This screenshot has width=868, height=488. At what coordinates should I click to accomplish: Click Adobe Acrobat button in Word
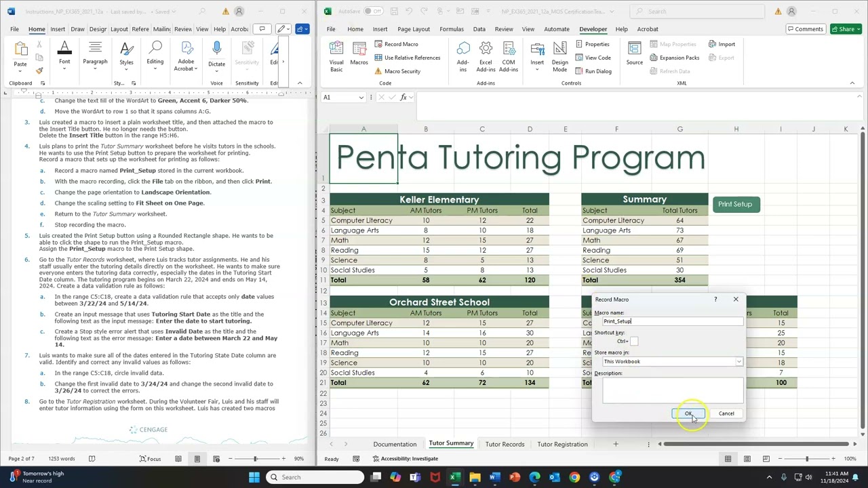(x=186, y=56)
